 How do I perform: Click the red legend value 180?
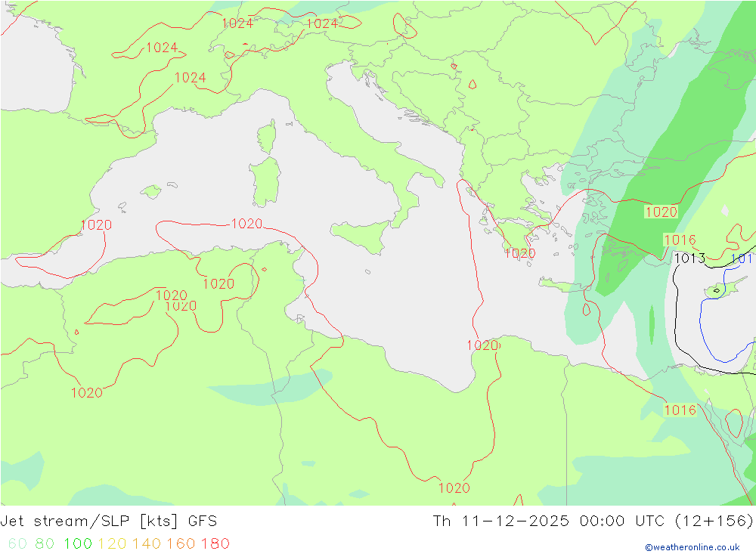[215, 544]
